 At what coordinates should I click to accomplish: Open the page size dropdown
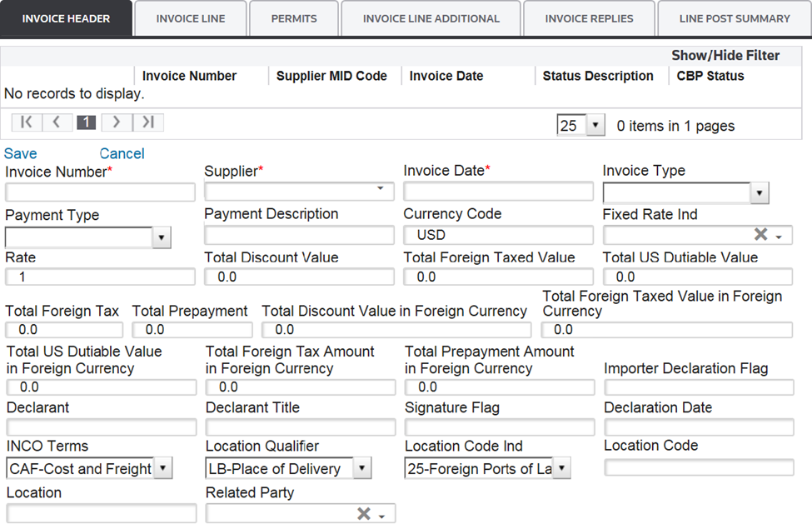[x=595, y=126]
